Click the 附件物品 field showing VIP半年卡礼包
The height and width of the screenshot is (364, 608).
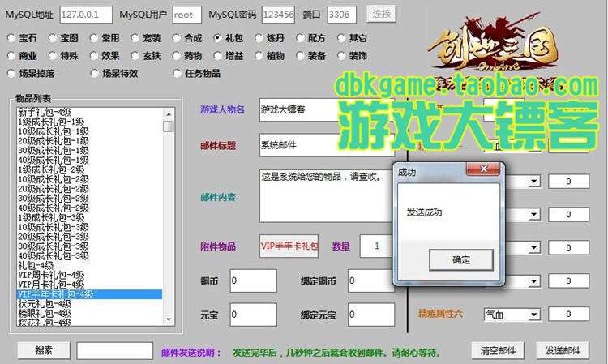pos(289,246)
